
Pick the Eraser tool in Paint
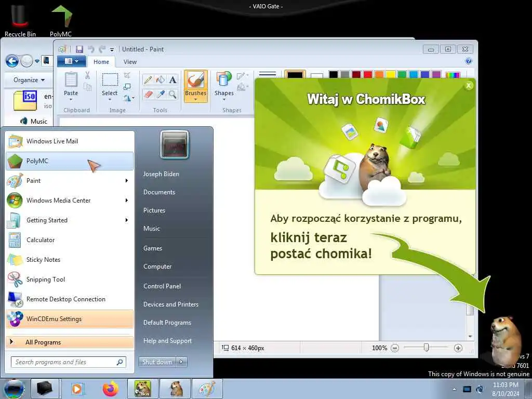(x=148, y=94)
